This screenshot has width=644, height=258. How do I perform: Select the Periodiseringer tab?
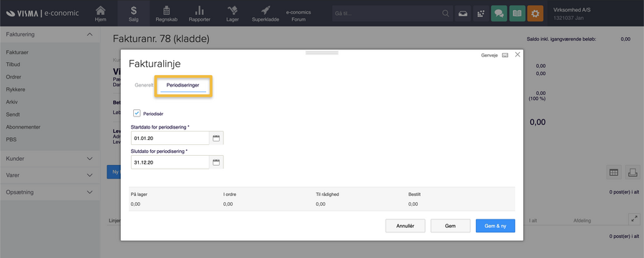[x=182, y=85]
